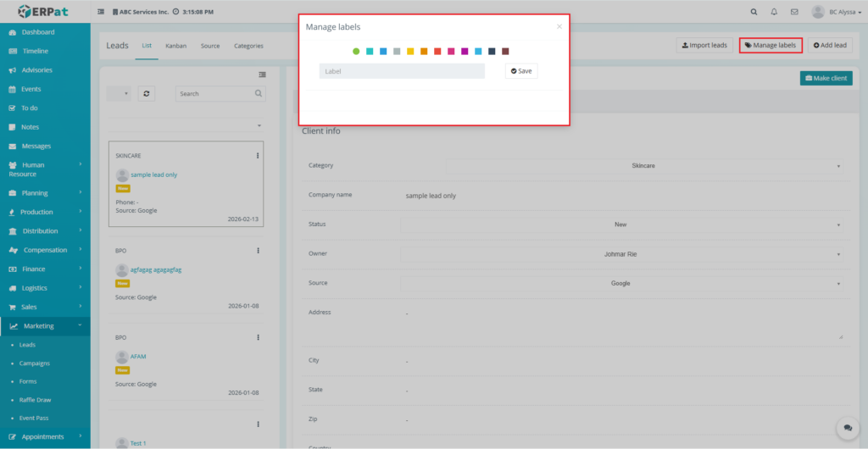Expand the Category Skincare dropdown
868x449 pixels.
coord(644,165)
